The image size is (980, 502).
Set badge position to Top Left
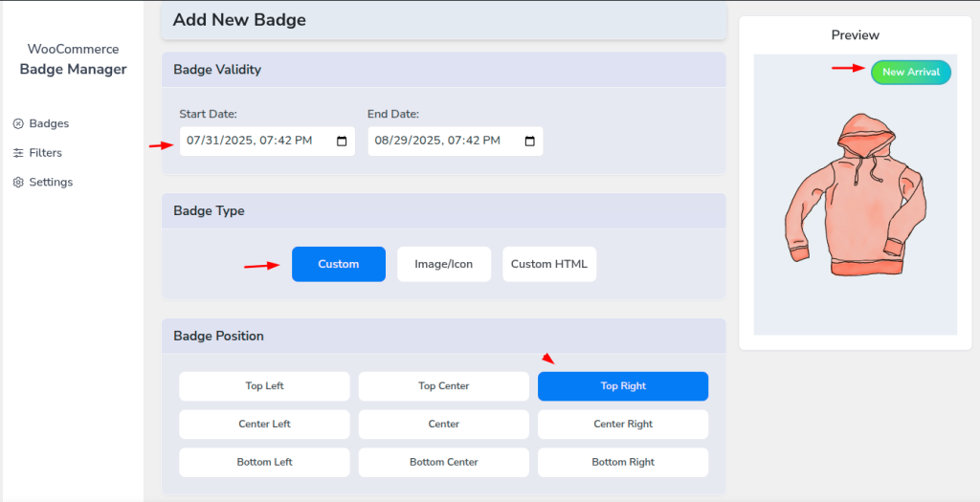264,386
